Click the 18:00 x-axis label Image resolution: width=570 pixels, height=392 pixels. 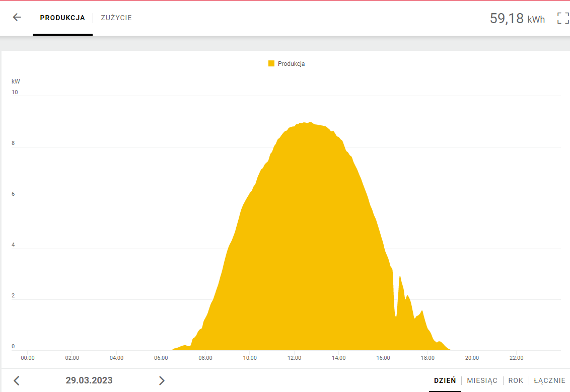427,358
